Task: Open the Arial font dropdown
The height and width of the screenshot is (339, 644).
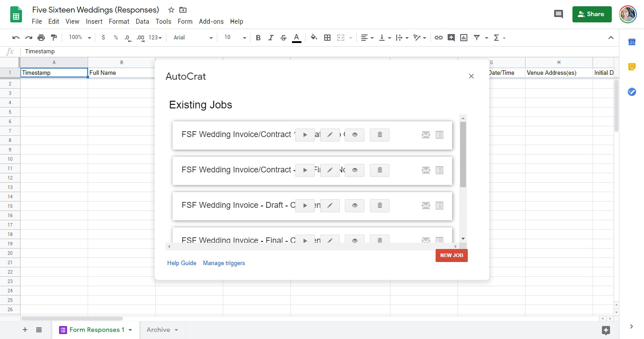Action: (193, 38)
